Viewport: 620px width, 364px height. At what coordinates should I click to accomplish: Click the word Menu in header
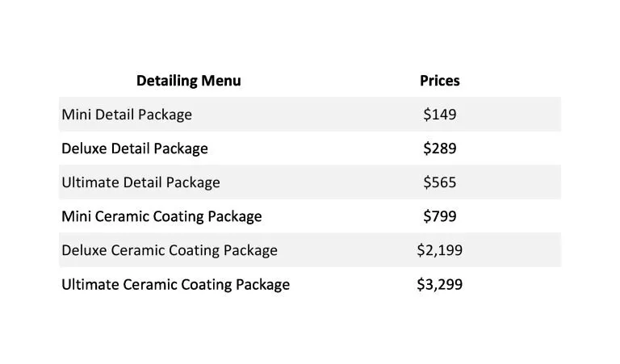pos(221,81)
